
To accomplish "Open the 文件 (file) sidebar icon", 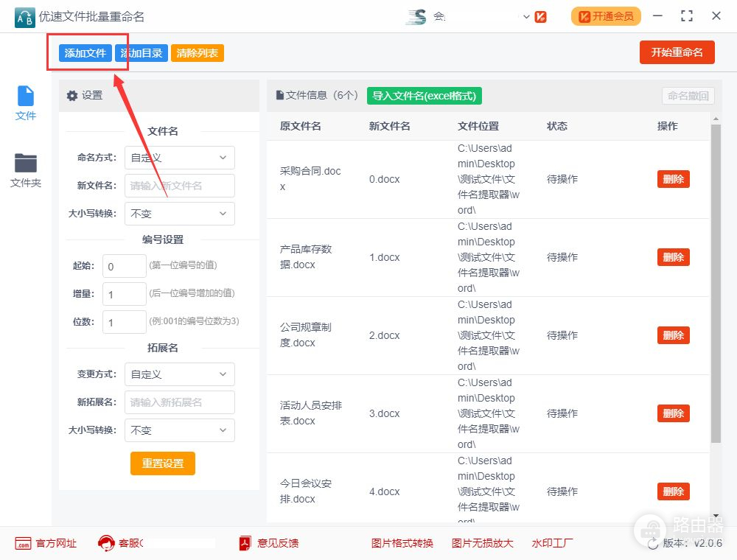I will pos(26,97).
